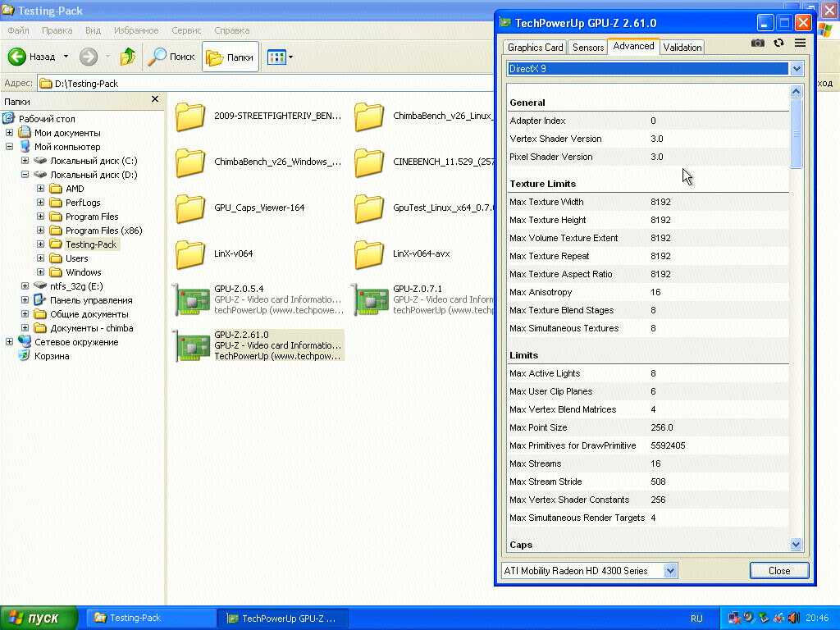Expand My Documents (Мои документы) node

click(9, 133)
